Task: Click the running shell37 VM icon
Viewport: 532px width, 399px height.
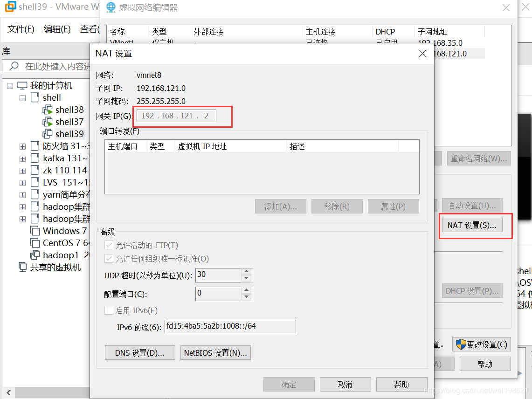Action: pos(48,122)
